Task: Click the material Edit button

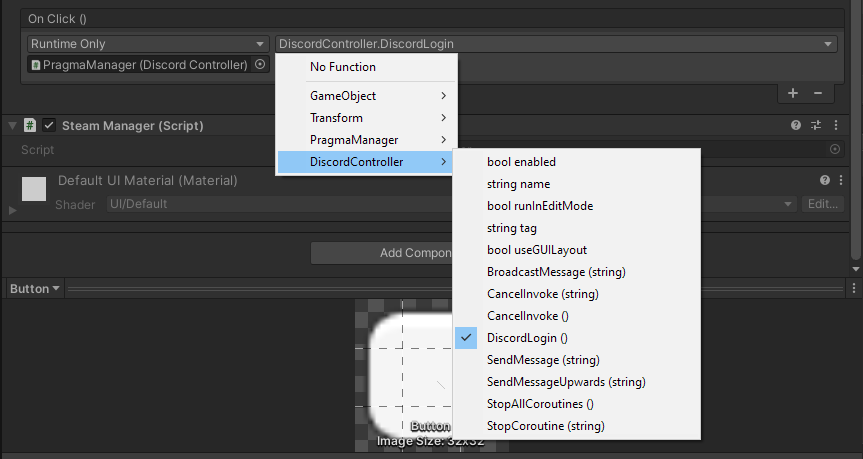Action: point(823,204)
